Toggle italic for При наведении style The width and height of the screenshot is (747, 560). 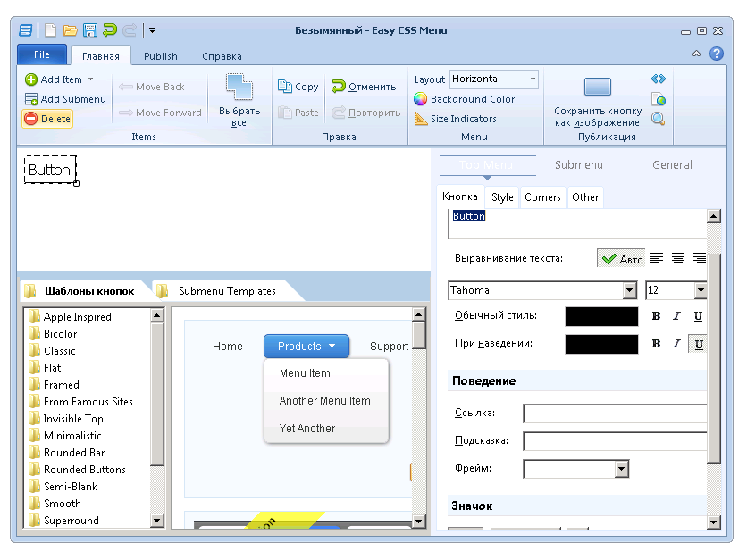676,344
